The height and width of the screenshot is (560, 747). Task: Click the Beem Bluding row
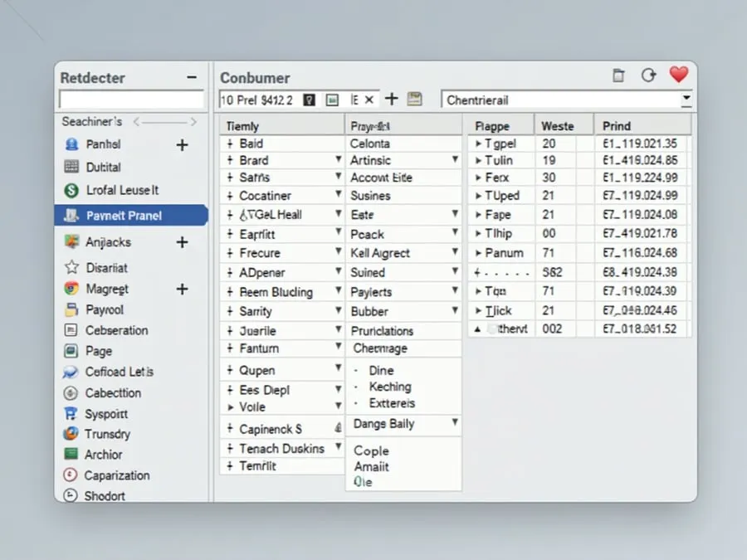pos(282,292)
